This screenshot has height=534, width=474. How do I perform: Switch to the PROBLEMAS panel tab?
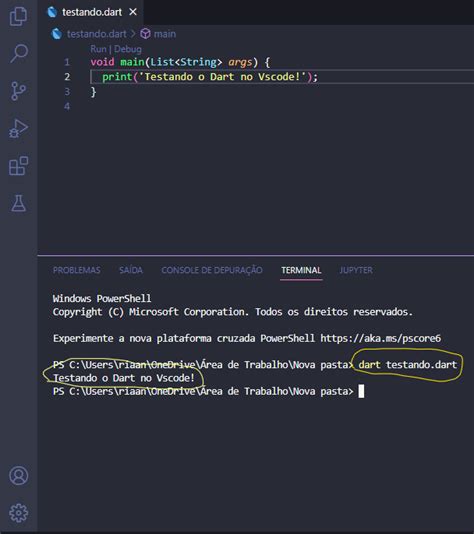[x=77, y=270]
